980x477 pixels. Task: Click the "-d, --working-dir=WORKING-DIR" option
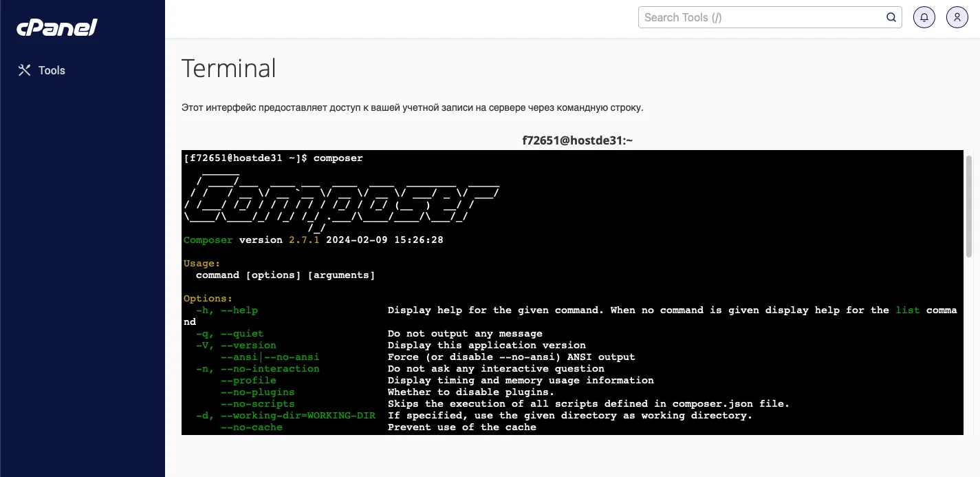(x=285, y=416)
